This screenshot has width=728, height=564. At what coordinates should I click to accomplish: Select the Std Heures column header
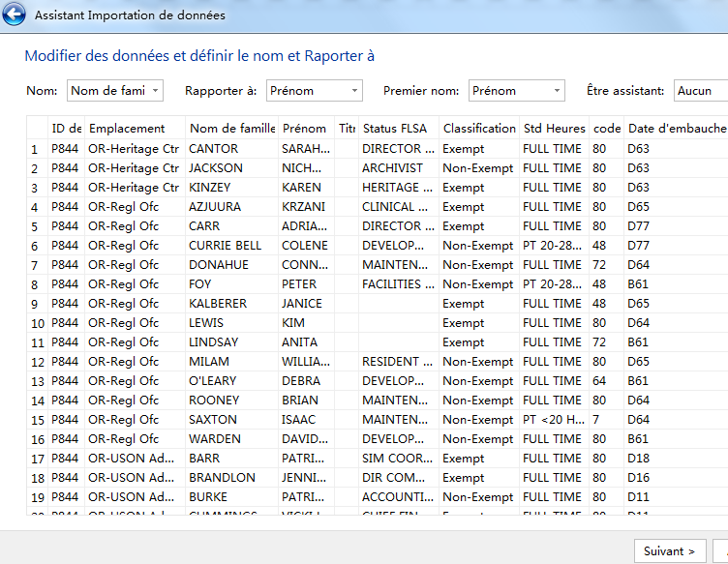pos(554,129)
